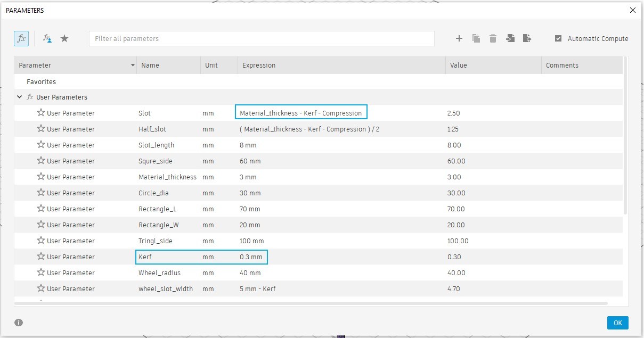Viewport: 644px width, 338px height.
Task: Favorite the Half_slot parameter star
Action: click(41, 129)
